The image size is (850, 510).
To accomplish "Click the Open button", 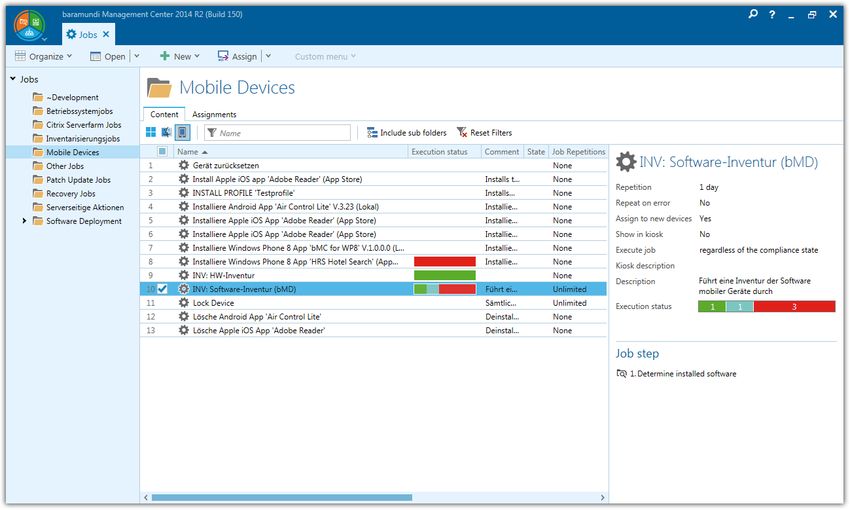I will tap(108, 56).
